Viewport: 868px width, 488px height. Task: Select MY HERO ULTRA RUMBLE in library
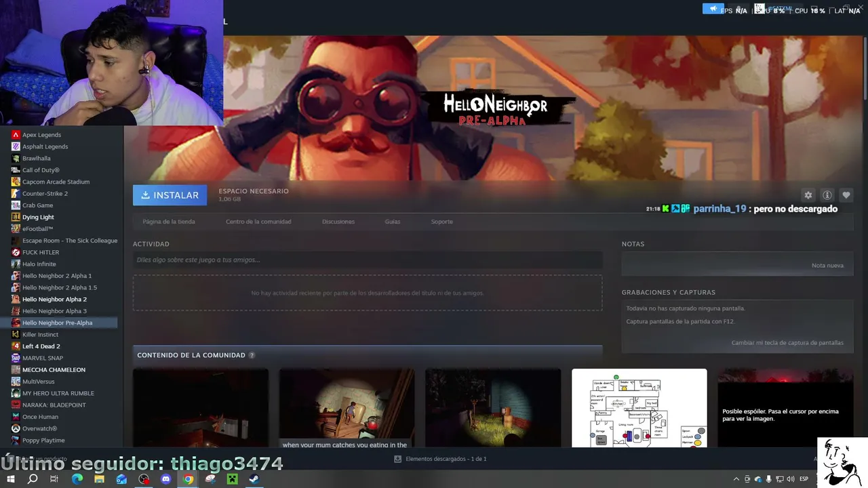pos(59,393)
